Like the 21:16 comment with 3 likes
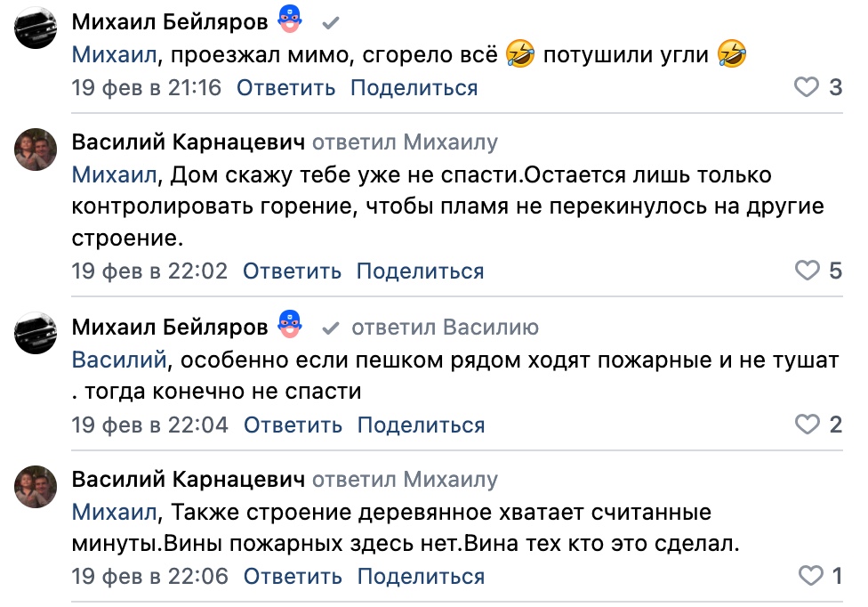This screenshot has height=607, width=868. [806, 87]
